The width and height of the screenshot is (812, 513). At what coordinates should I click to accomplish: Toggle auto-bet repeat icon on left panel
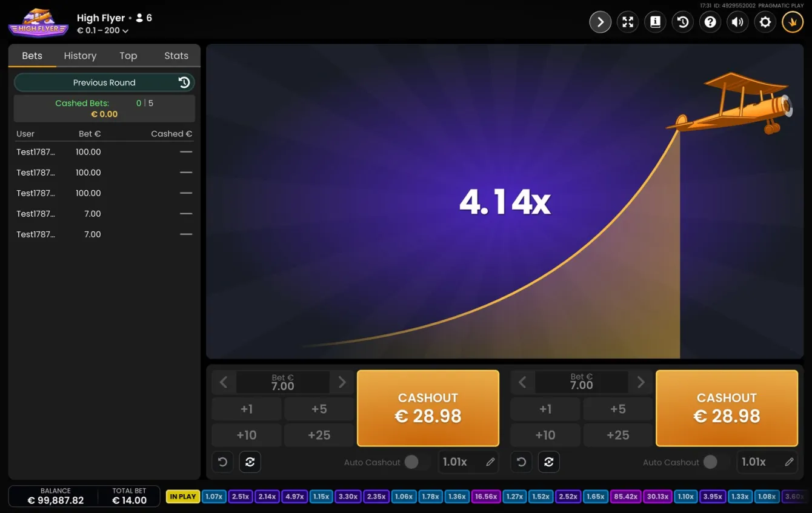tap(250, 462)
